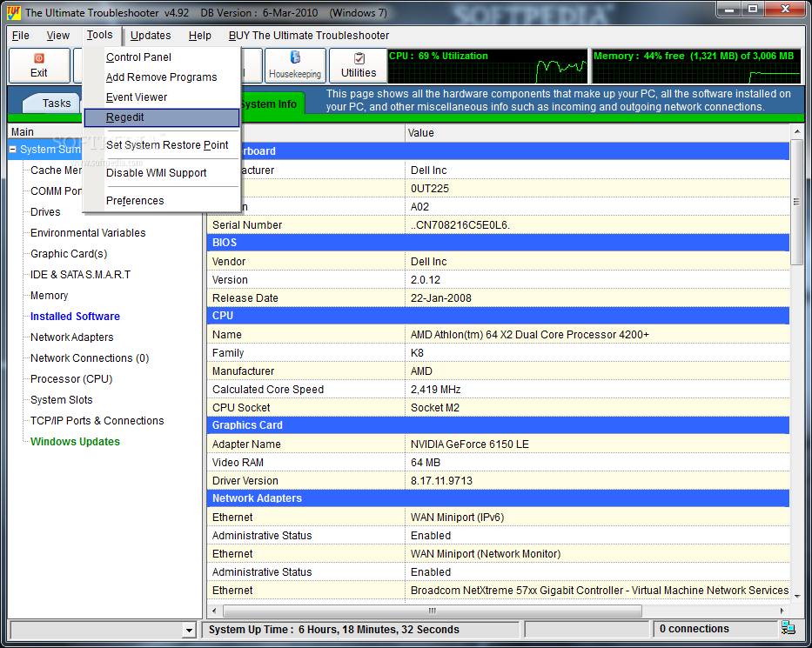Select the Graphics Card section header

498,425
